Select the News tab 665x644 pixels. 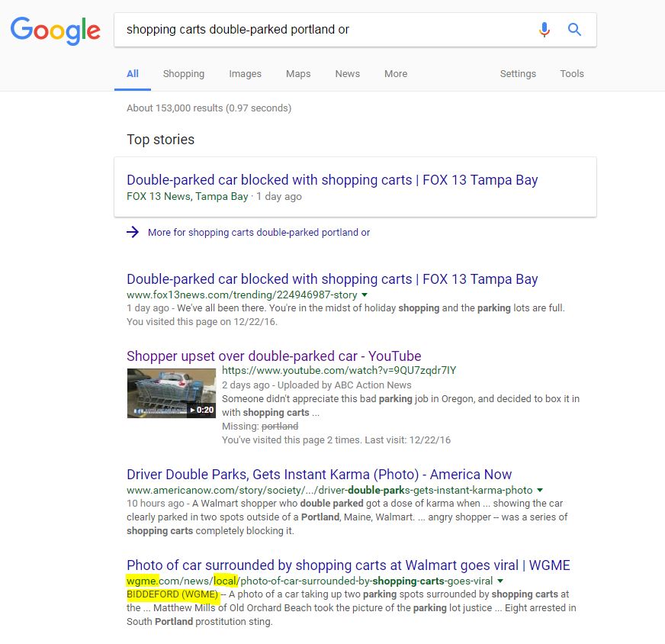click(x=347, y=74)
